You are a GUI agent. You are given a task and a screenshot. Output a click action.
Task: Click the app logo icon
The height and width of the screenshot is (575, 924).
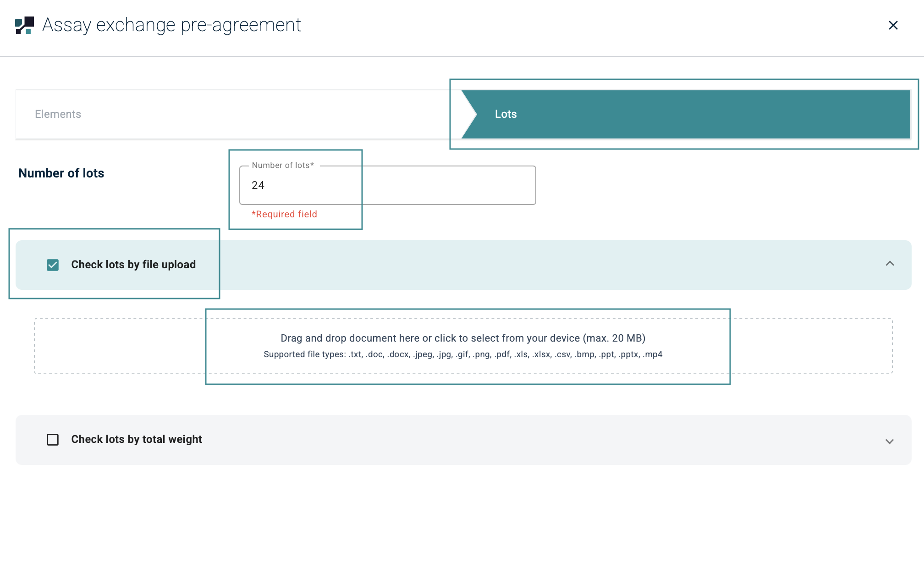(x=25, y=25)
